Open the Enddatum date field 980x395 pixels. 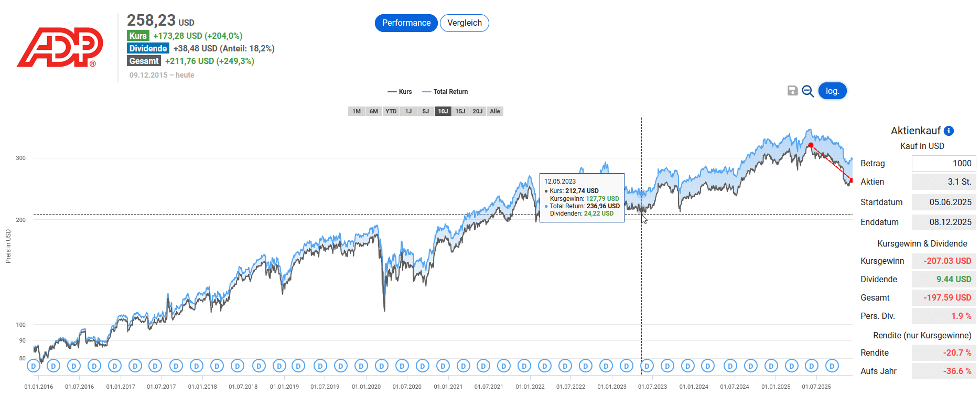(943, 222)
